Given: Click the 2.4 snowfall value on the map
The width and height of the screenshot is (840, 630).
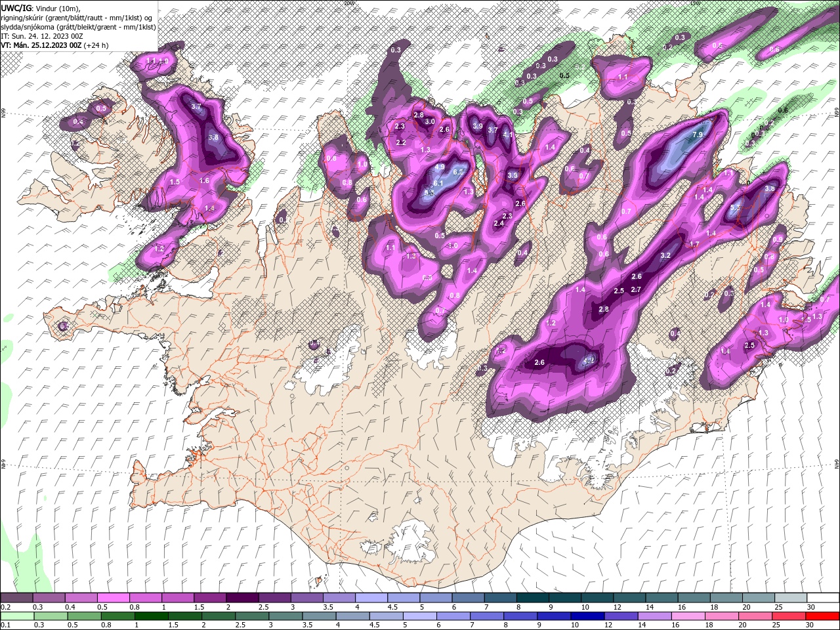Looking at the screenshot, I should [x=498, y=223].
